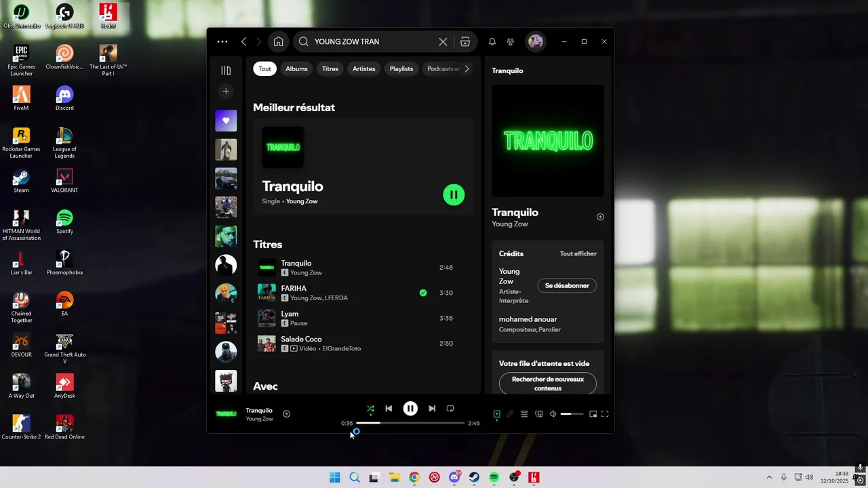This screenshot has height=488, width=868.
Task: Open Connect to a device icon
Action: pos(539,414)
